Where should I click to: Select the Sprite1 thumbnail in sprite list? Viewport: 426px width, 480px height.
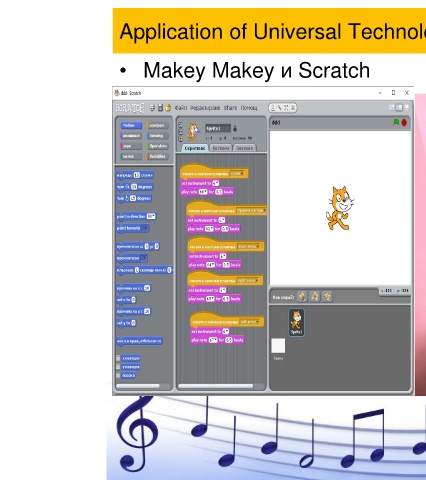point(296,322)
